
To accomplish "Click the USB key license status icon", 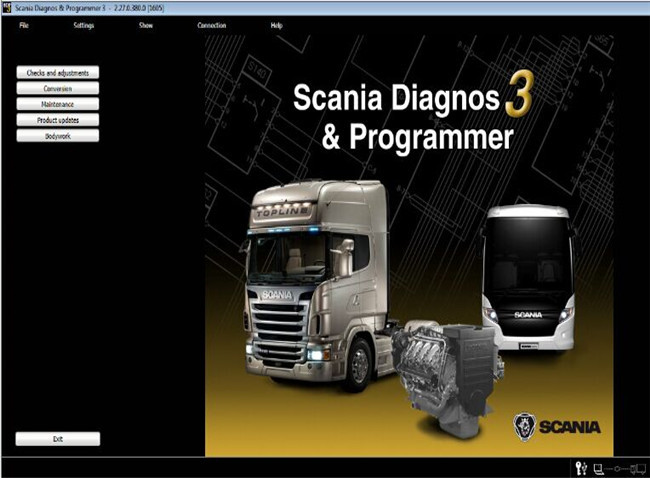I will tap(581, 468).
